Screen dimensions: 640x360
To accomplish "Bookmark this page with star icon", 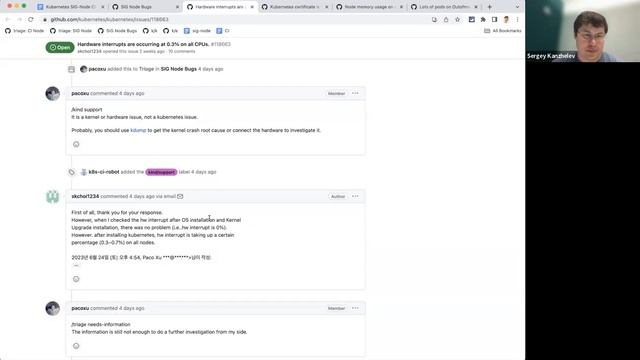I will point(458,19).
